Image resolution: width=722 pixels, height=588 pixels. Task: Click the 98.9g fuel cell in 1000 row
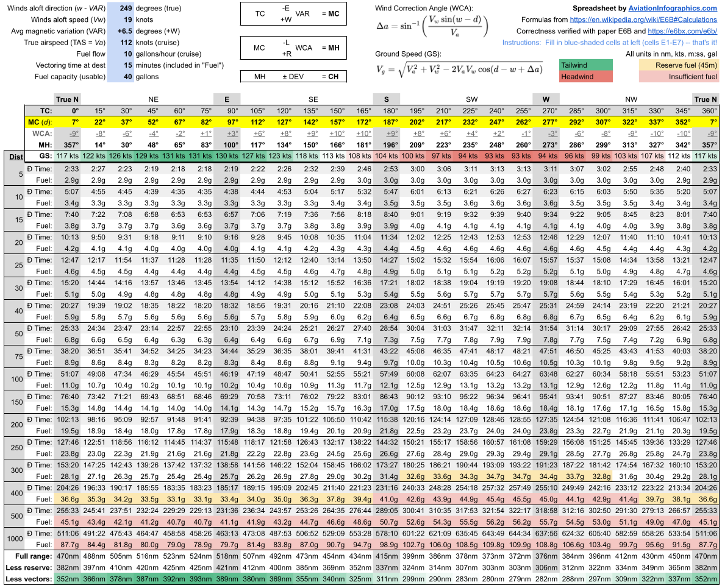coord(387,545)
